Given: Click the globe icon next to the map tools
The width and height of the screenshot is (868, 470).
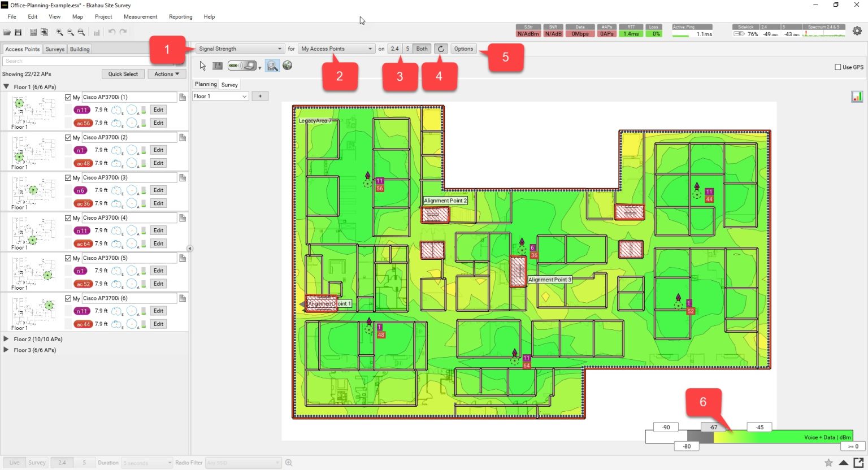Looking at the screenshot, I should (287, 66).
